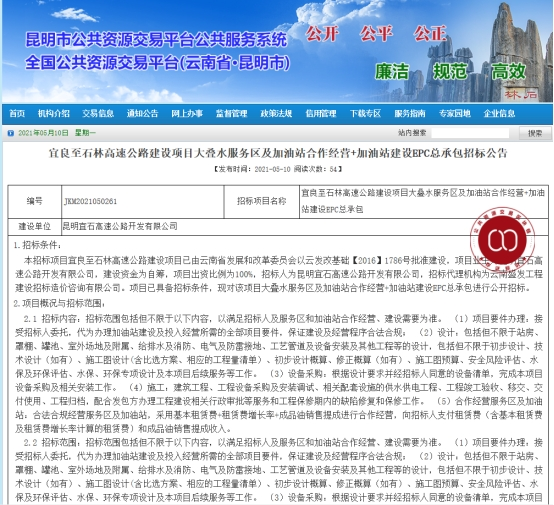554x505 pixels.
Task: Click the 搜索 button
Action: (x=535, y=133)
